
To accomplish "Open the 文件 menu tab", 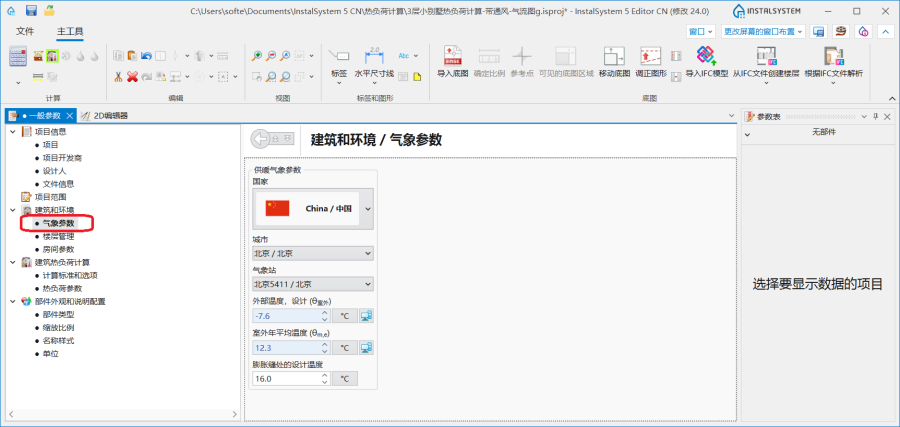I will coord(25,32).
